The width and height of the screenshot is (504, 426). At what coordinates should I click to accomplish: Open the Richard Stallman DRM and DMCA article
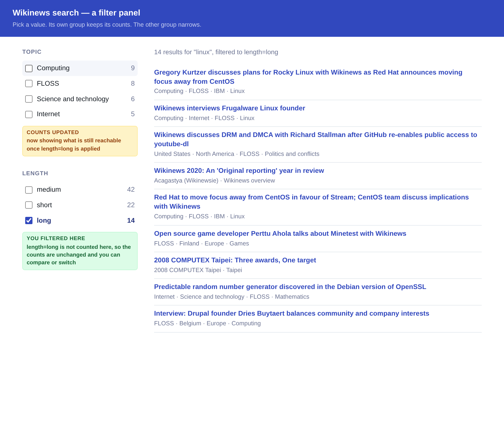tap(315, 139)
